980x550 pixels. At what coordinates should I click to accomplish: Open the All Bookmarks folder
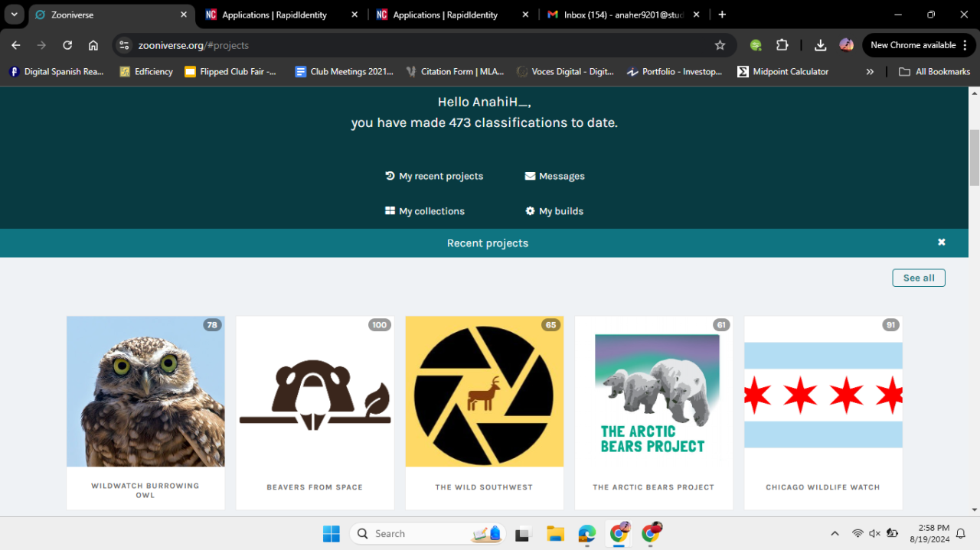point(934,71)
